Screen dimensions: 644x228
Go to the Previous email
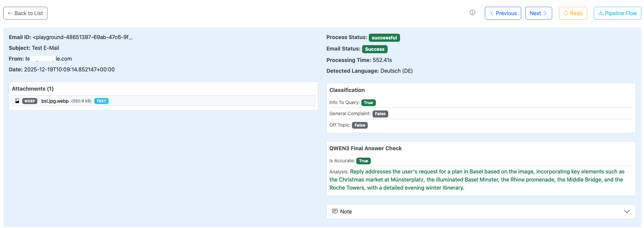(x=503, y=13)
